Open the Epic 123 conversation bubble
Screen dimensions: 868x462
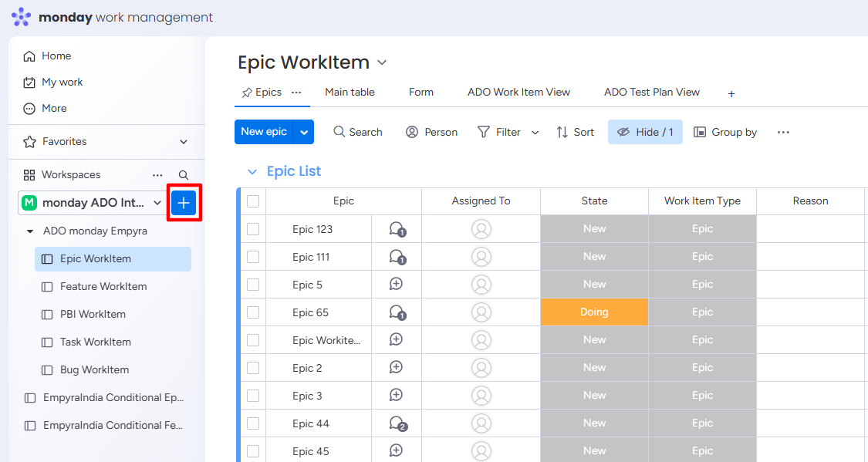[x=397, y=229]
